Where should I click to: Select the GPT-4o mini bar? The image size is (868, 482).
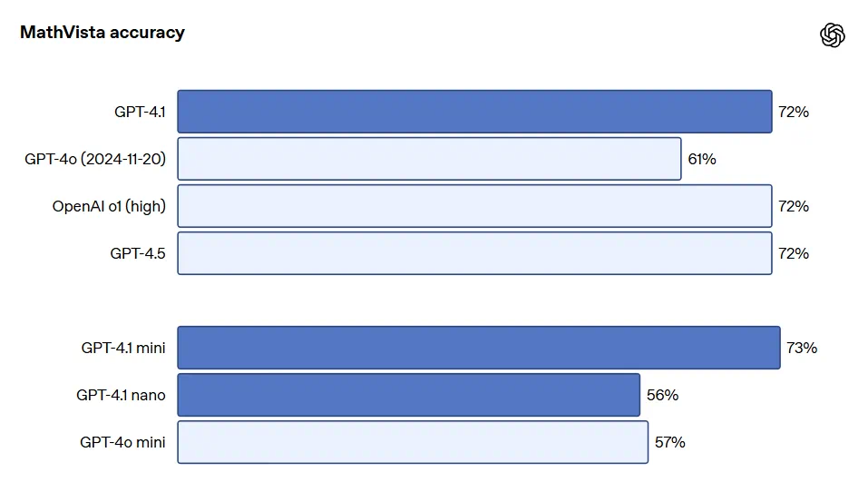pos(413,442)
